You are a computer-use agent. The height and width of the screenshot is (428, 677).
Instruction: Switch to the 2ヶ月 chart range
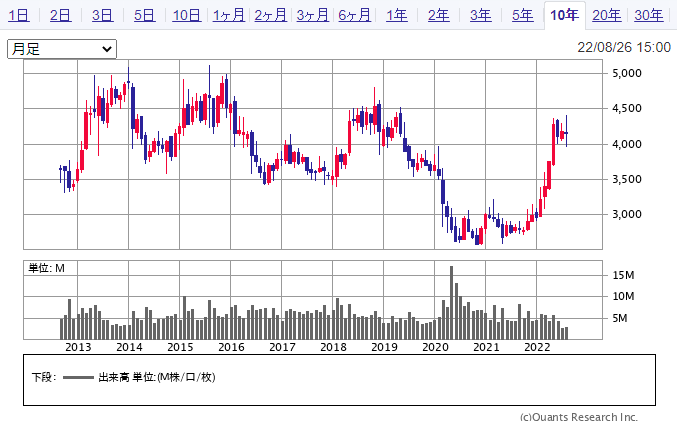tap(270, 16)
